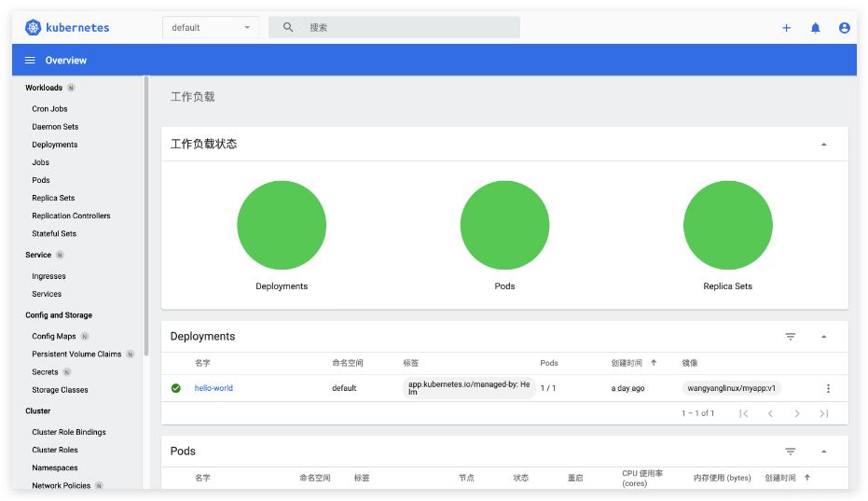Open Services in sidebar
Image resolution: width=868 pixels, height=501 pixels.
coord(47,294)
